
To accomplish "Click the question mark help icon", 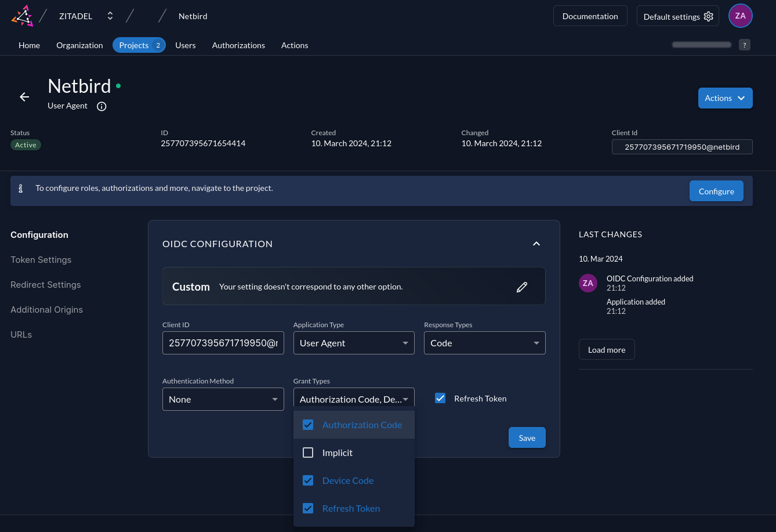I will [745, 45].
